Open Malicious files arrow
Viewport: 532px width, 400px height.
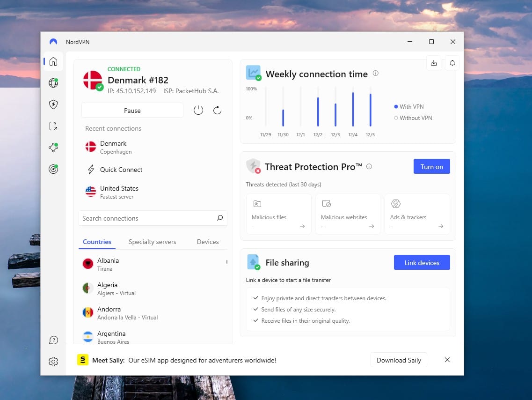pyautogui.click(x=302, y=226)
